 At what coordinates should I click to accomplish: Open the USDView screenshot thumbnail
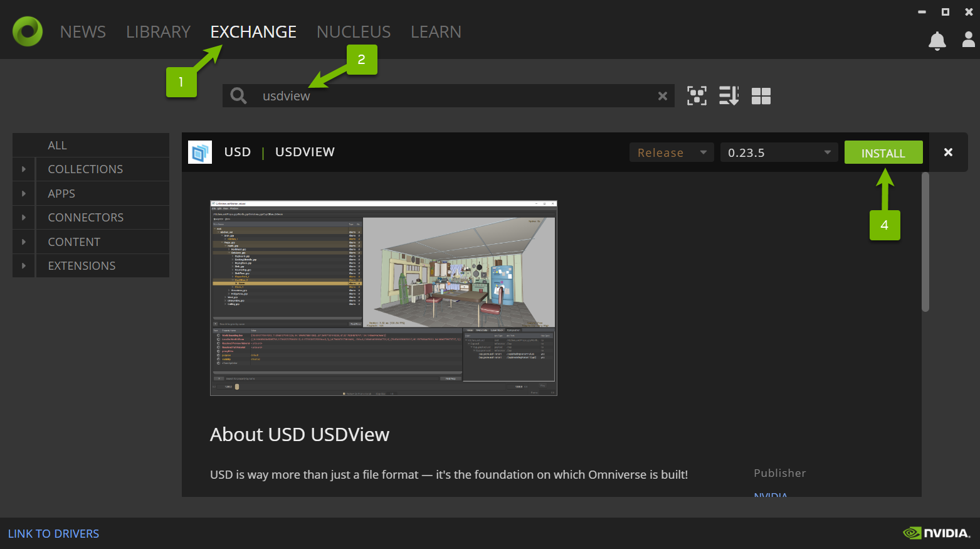(x=384, y=298)
